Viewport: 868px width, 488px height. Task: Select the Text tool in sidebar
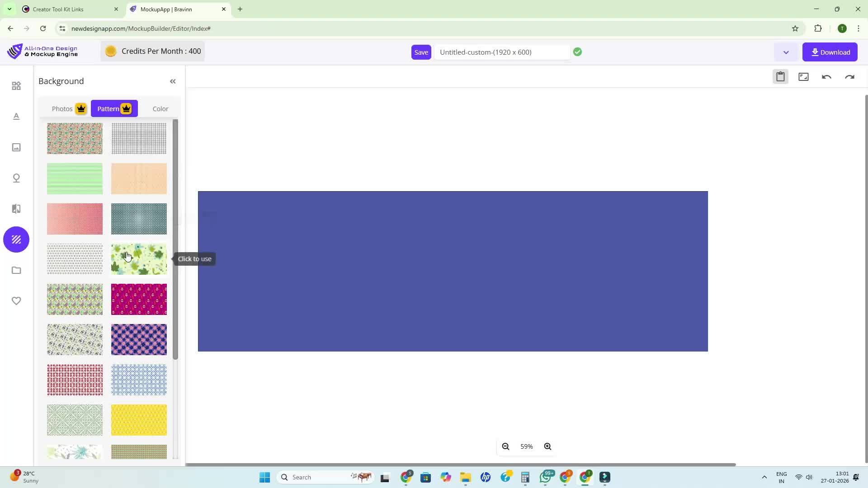click(16, 117)
